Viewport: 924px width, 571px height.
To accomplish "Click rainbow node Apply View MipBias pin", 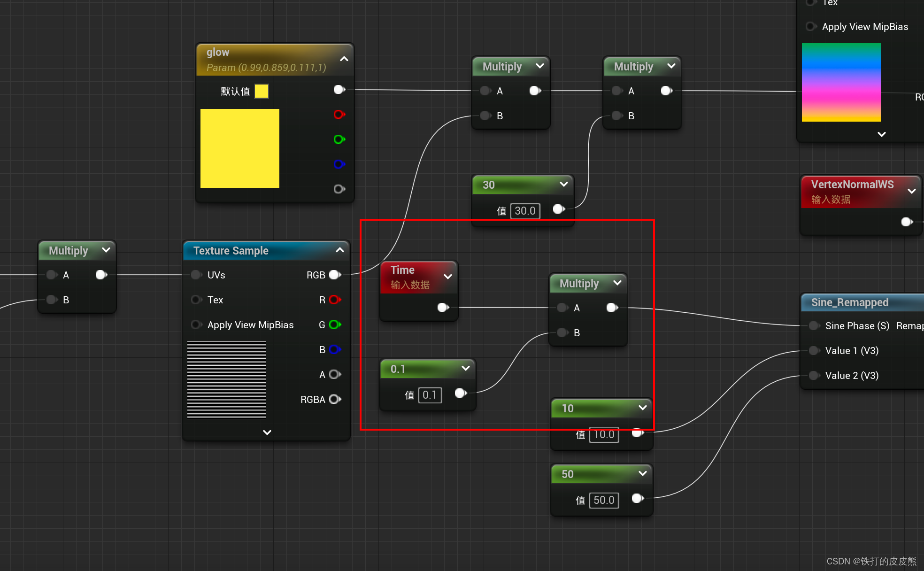I will pyautogui.click(x=810, y=27).
